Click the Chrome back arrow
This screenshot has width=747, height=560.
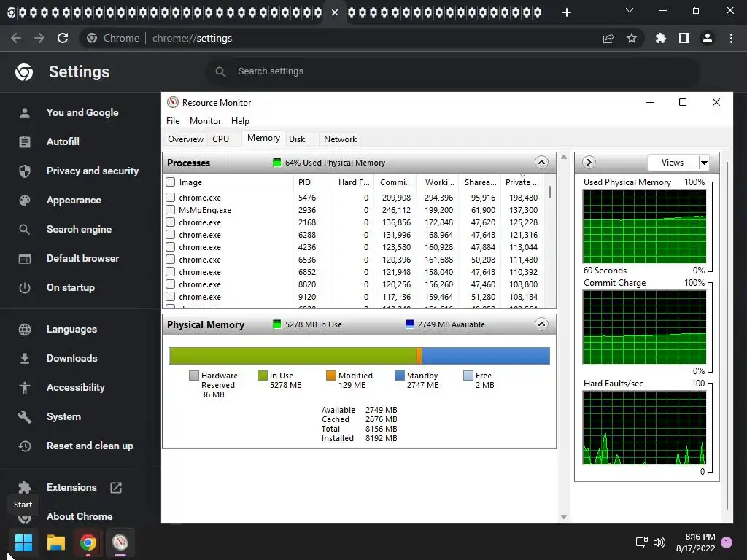click(16, 38)
